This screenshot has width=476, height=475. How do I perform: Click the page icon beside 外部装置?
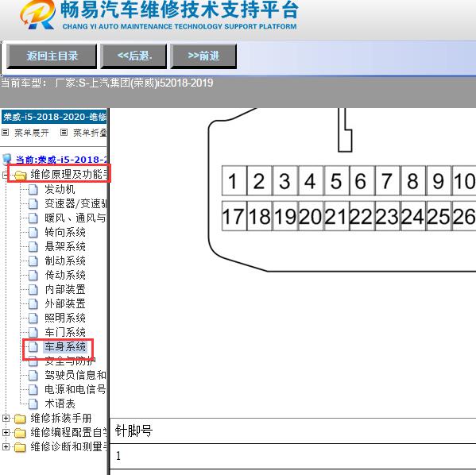coord(33,303)
